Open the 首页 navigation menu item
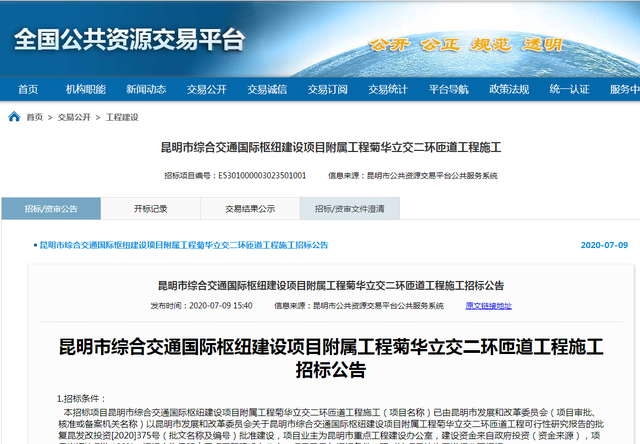The height and width of the screenshot is (444, 640). pyautogui.click(x=28, y=89)
